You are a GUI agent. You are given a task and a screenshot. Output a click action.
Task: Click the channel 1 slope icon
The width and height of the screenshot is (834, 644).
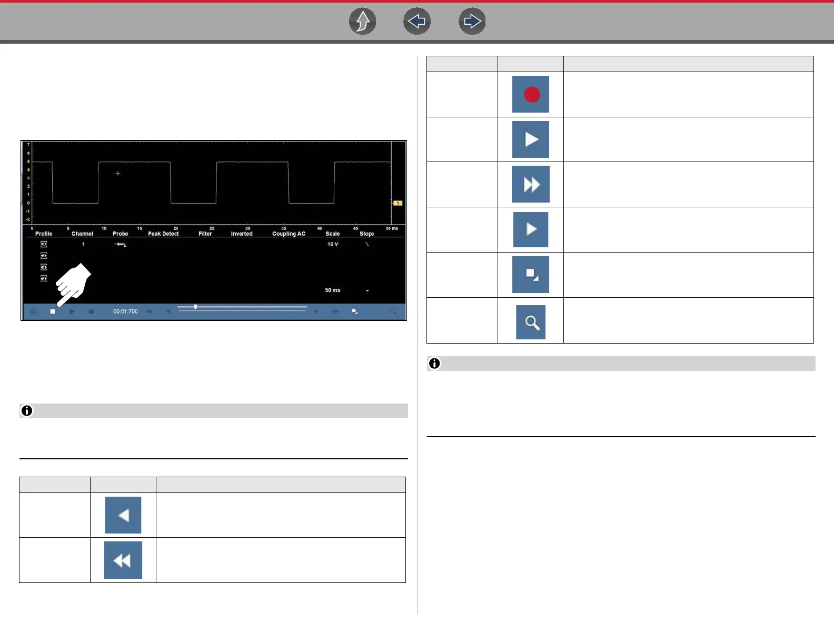click(367, 244)
